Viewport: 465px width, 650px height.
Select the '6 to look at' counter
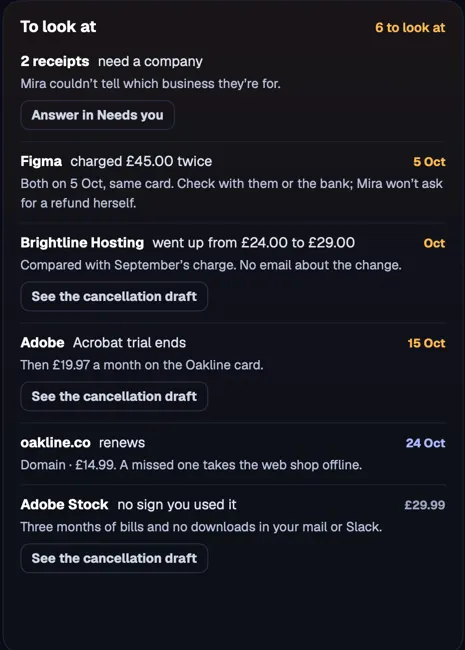point(410,27)
